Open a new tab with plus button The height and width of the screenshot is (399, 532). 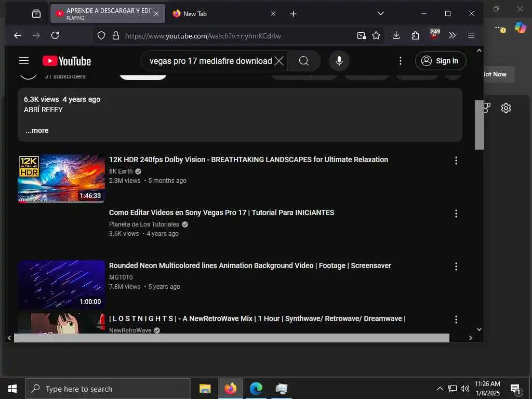pyautogui.click(x=294, y=14)
